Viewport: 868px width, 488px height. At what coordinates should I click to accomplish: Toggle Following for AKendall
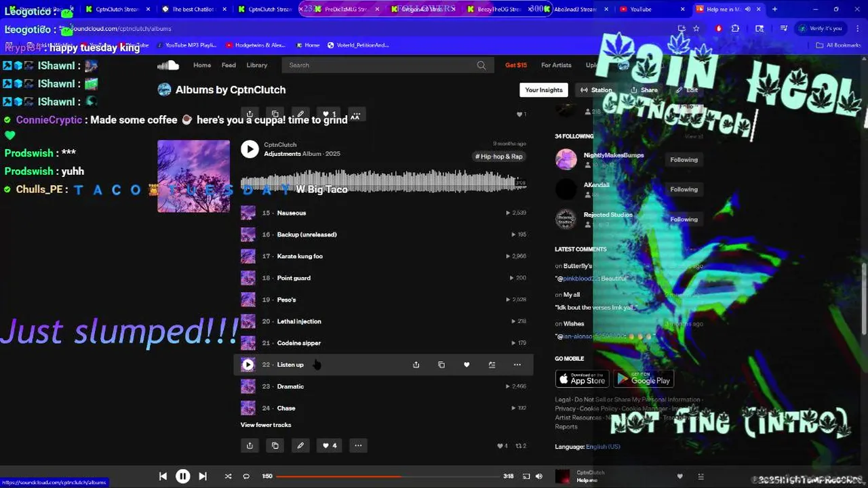pyautogui.click(x=684, y=189)
